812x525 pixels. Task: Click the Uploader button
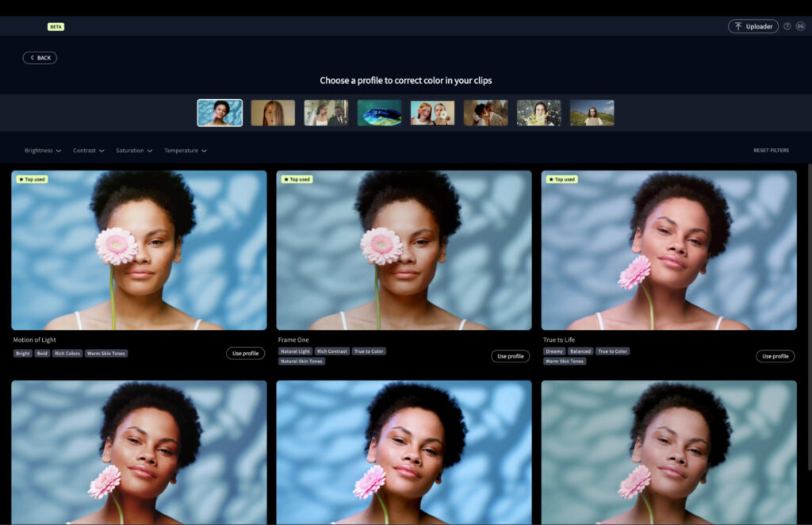click(x=753, y=26)
